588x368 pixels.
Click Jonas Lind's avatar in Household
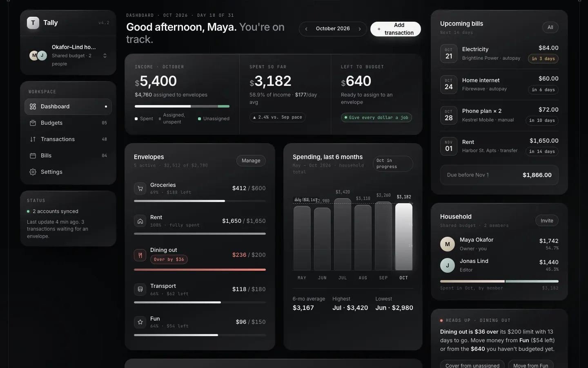click(x=448, y=265)
